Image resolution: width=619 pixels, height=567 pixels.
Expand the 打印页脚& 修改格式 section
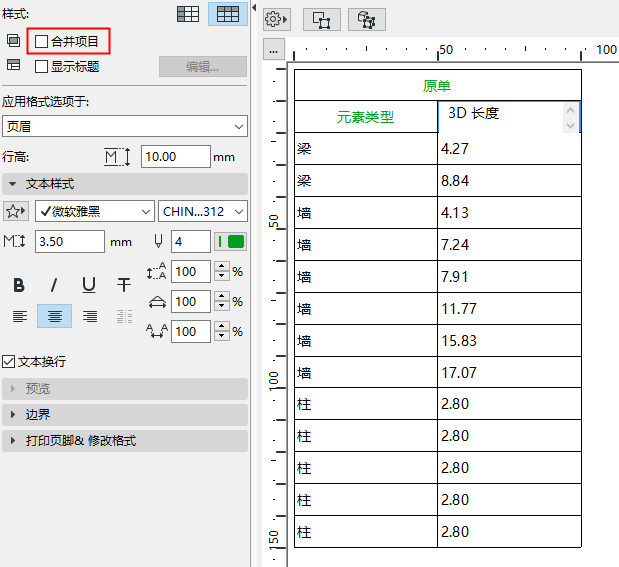tap(125, 441)
